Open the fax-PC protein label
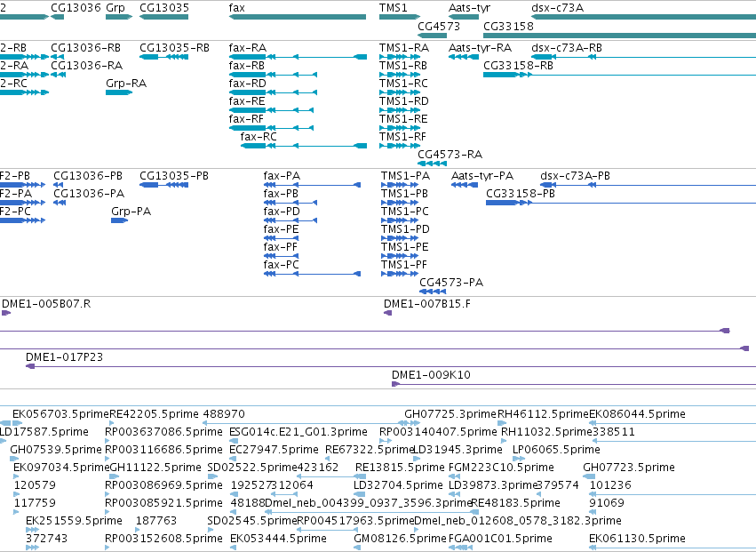The image size is (756, 552). (x=282, y=265)
